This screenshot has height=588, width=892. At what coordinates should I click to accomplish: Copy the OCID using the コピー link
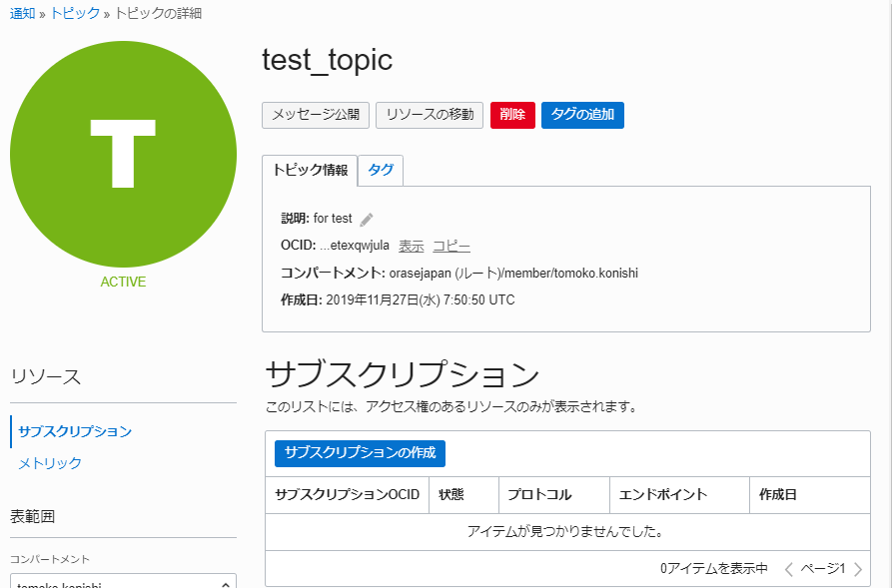pos(451,246)
